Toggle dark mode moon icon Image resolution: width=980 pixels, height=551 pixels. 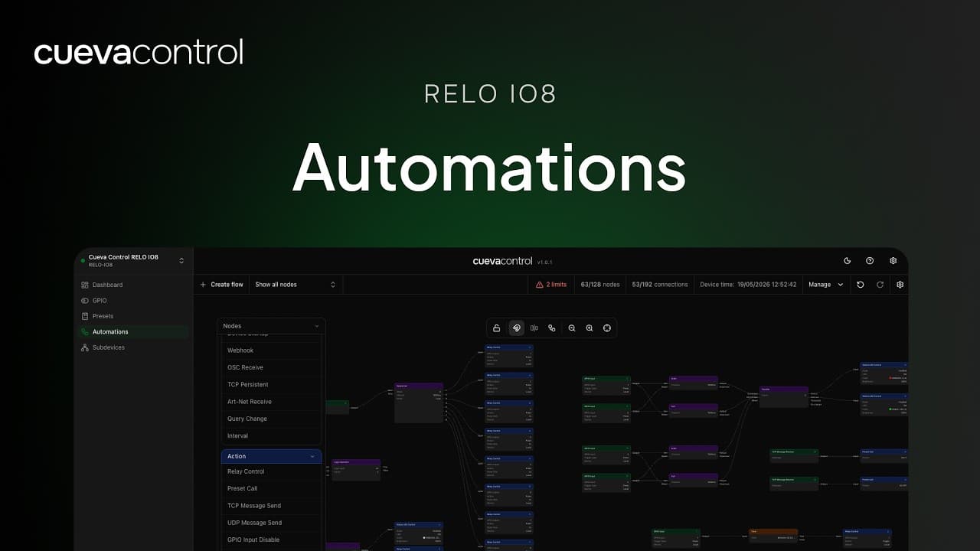[847, 261]
